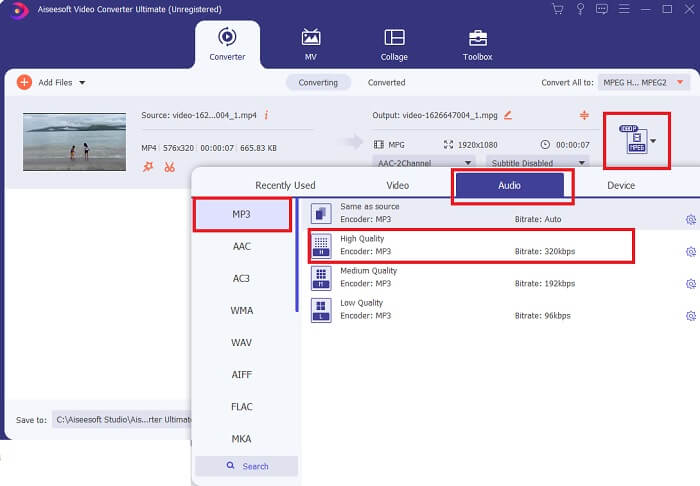Open the AAC-2Channel audio dropdown
This screenshot has height=486, width=700.
point(423,162)
